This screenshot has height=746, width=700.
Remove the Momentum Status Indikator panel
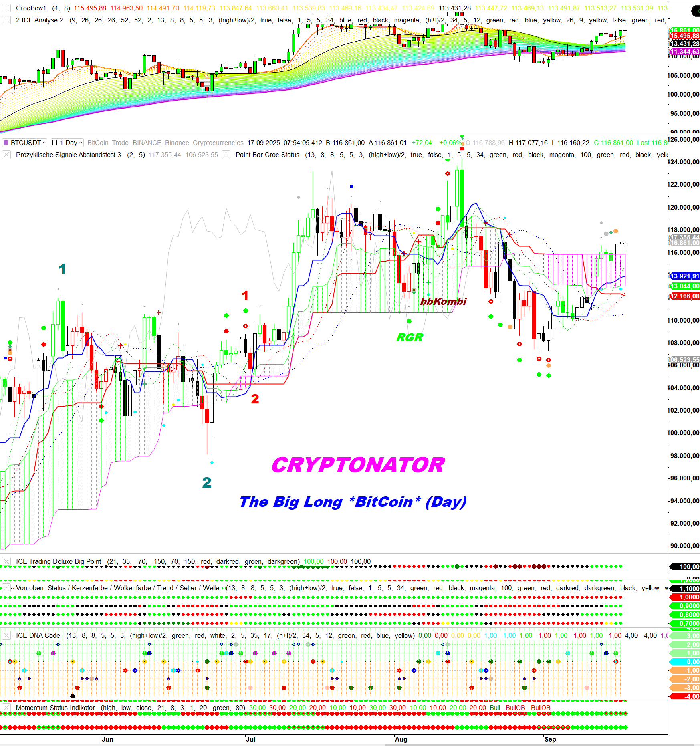tap(6, 708)
